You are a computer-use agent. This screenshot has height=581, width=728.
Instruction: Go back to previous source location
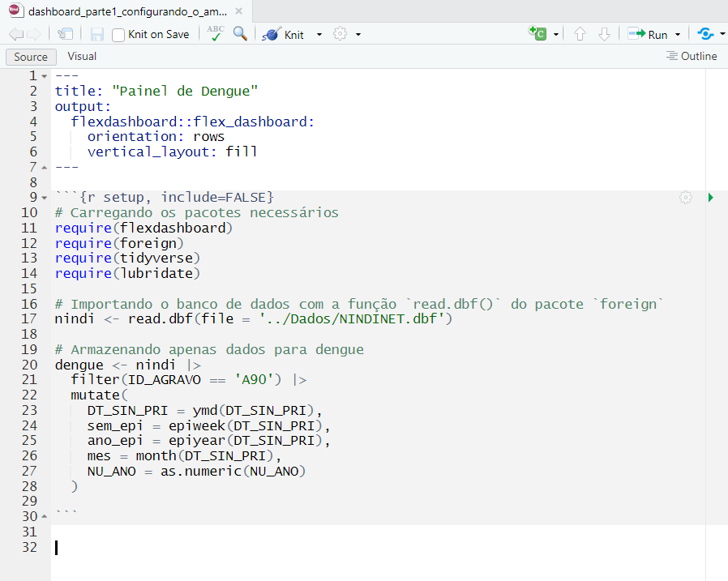point(15,34)
